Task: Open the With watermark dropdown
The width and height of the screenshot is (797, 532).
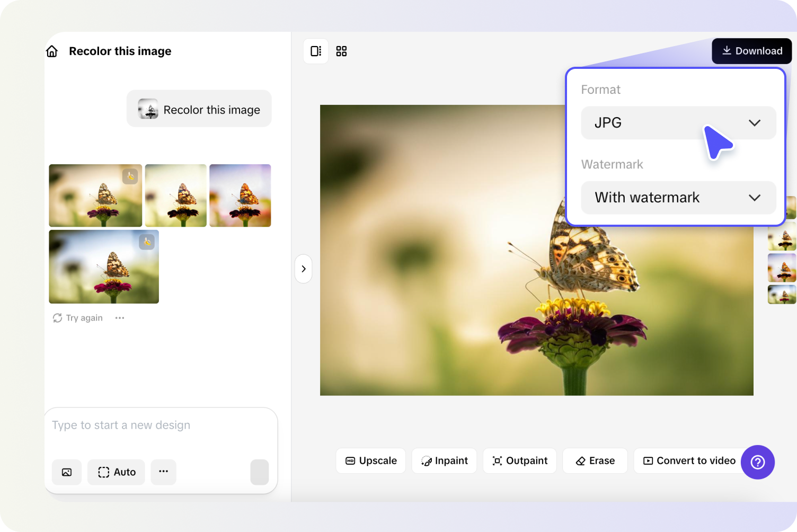Action: pyautogui.click(x=678, y=198)
